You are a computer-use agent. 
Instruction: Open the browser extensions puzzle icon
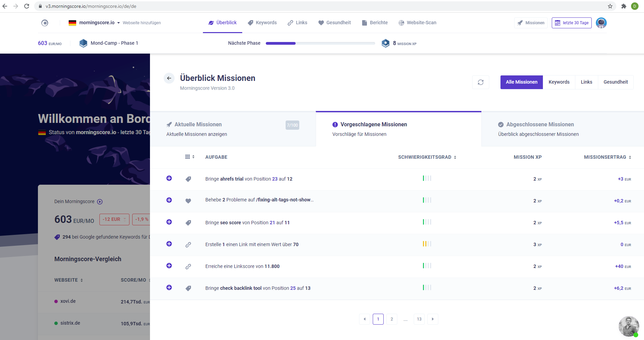[624, 6]
